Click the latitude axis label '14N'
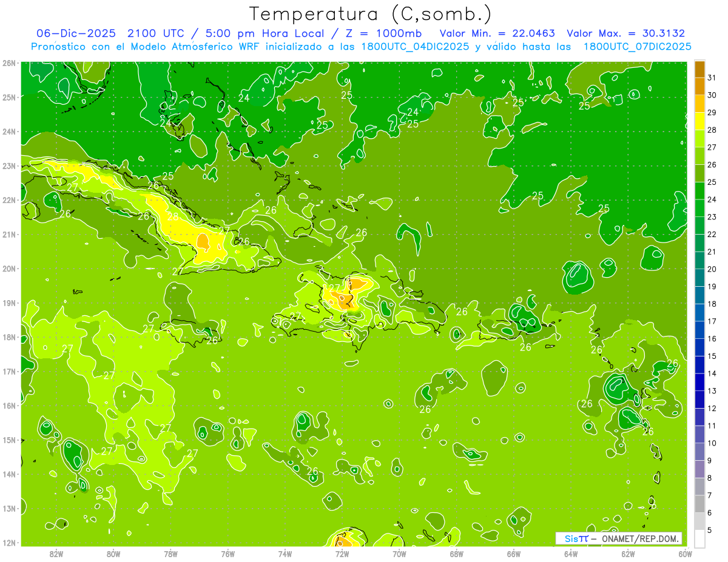 pyautogui.click(x=8, y=474)
